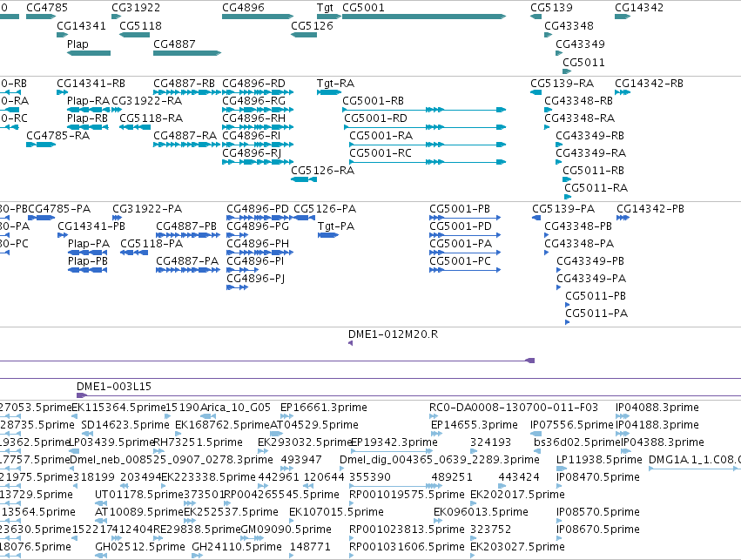Screen dimensions: 741x560
Task: Open protein label CG5001-PB
Action: click(x=460, y=209)
